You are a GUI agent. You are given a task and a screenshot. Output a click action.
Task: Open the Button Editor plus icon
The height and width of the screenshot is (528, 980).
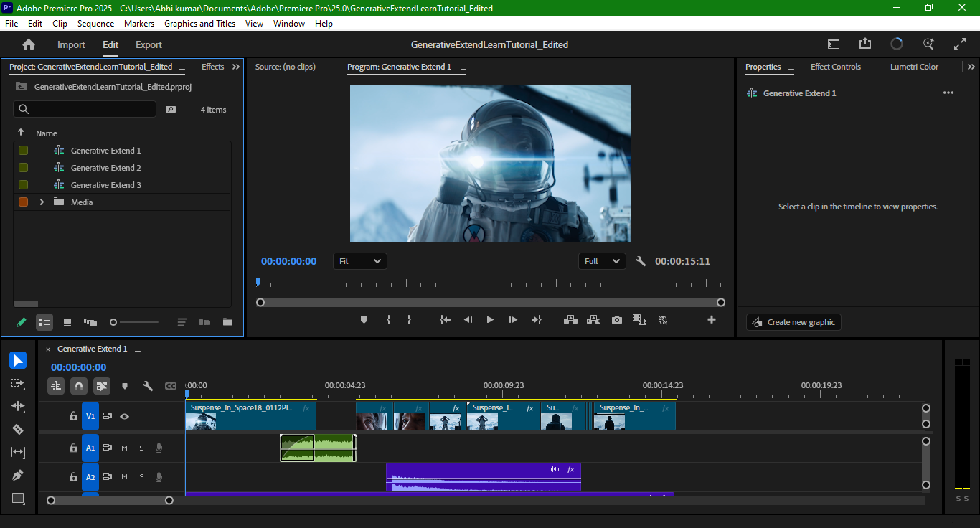712,320
